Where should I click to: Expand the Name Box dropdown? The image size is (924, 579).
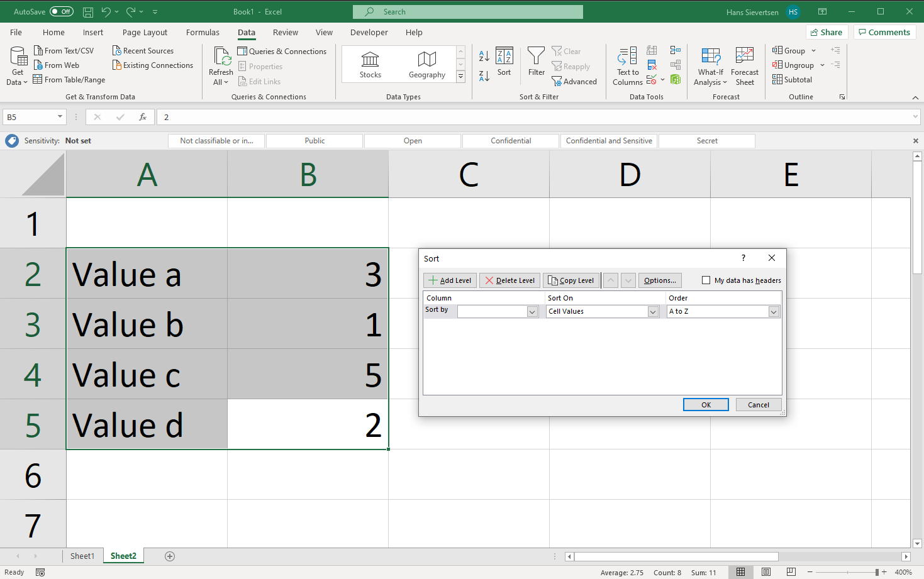click(60, 117)
